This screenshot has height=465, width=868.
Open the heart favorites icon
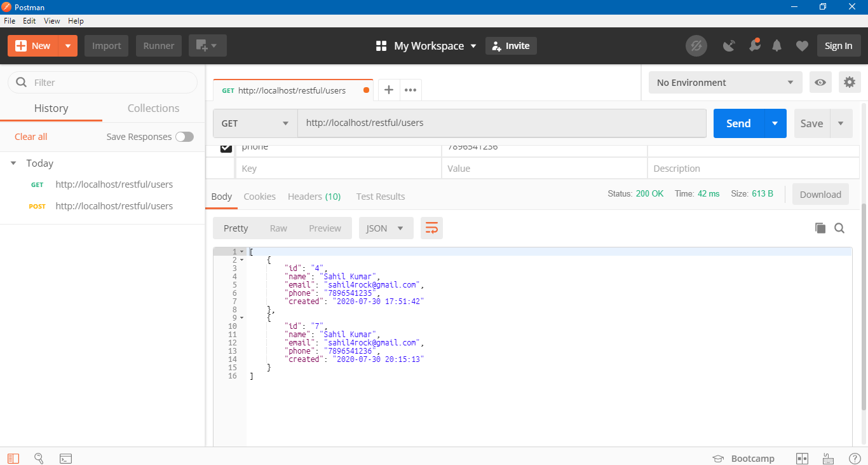802,45
